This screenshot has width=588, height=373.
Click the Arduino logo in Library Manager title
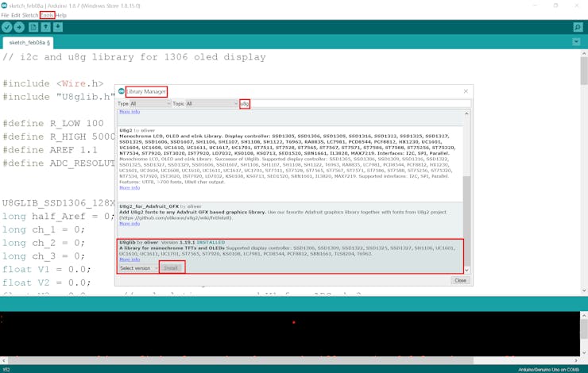121,91
